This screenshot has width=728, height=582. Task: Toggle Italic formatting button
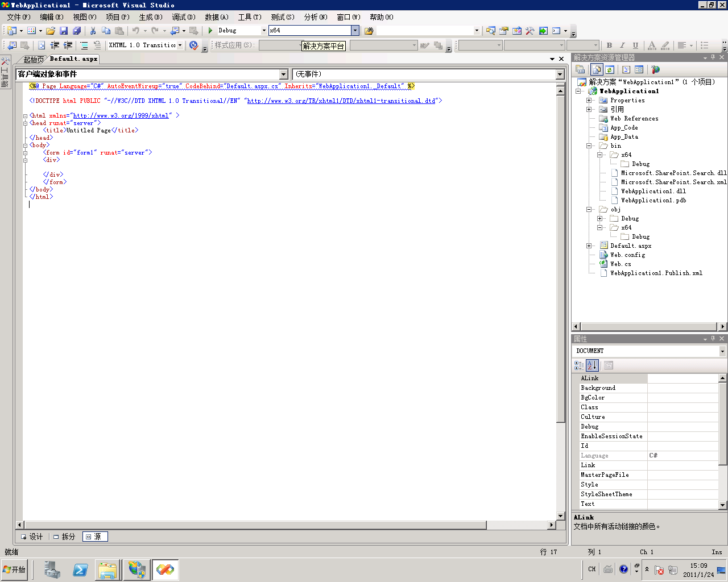point(622,45)
